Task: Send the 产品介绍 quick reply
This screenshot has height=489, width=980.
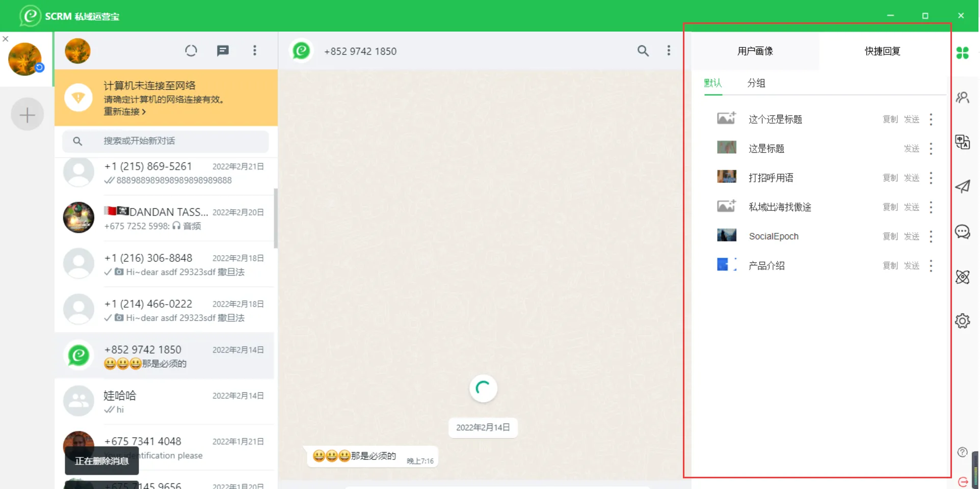Action: [912, 266]
